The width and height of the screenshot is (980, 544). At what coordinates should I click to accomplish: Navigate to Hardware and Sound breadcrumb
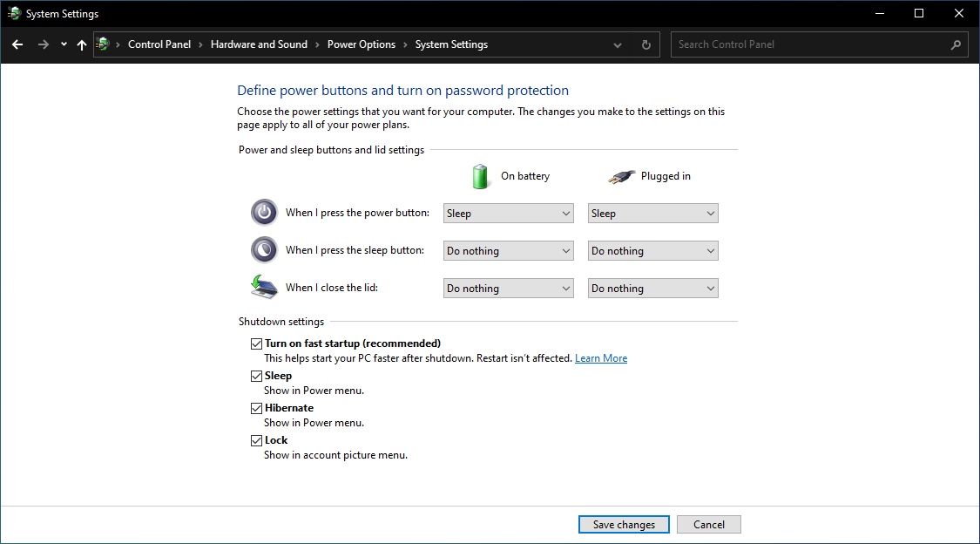259,44
